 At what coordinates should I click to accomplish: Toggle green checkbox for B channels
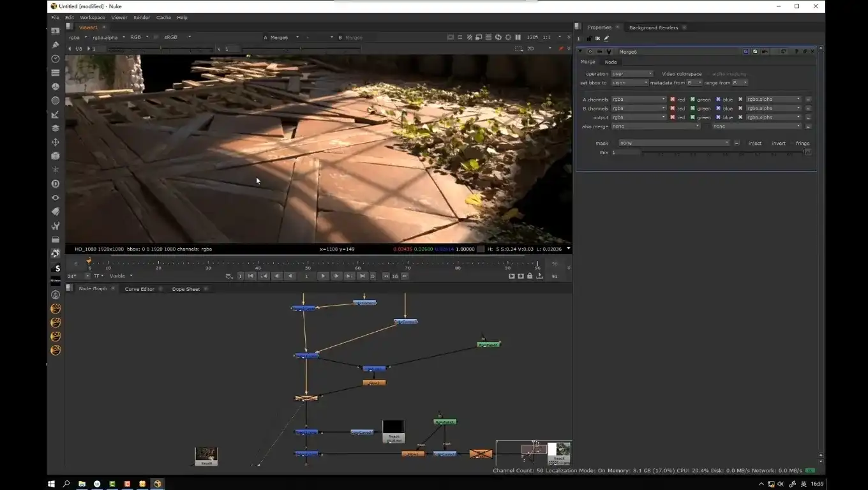(x=692, y=108)
